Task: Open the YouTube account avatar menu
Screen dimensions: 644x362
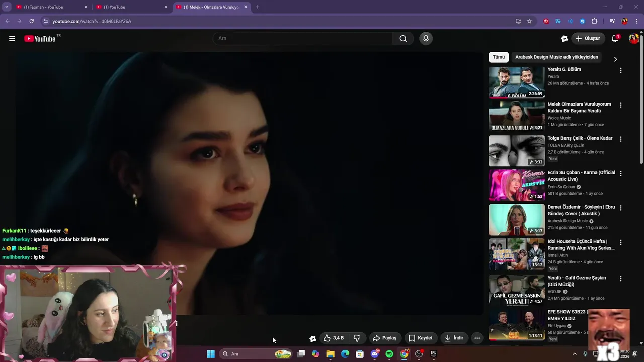Action: (633, 39)
